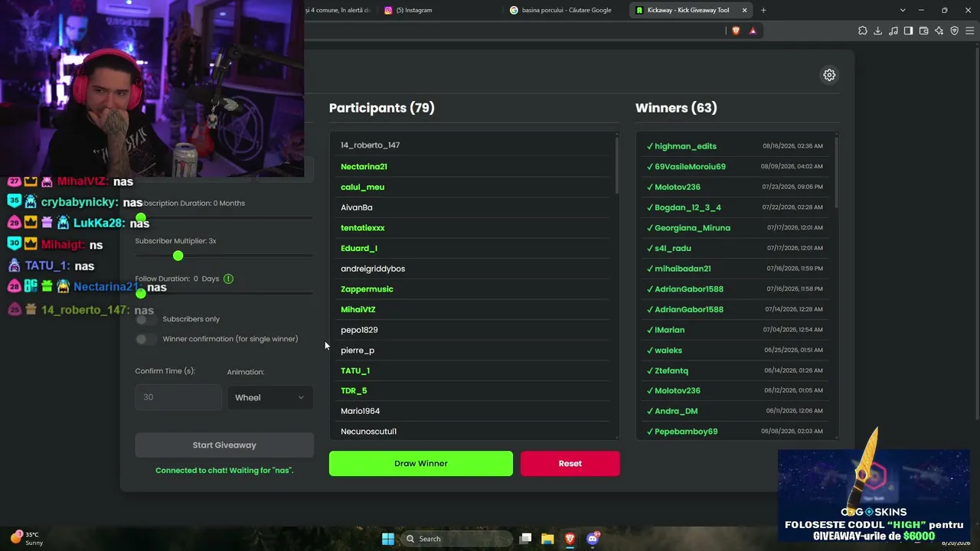This screenshot has width=980, height=551.
Task: Click winner entry s4l_radu
Action: pos(673,248)
